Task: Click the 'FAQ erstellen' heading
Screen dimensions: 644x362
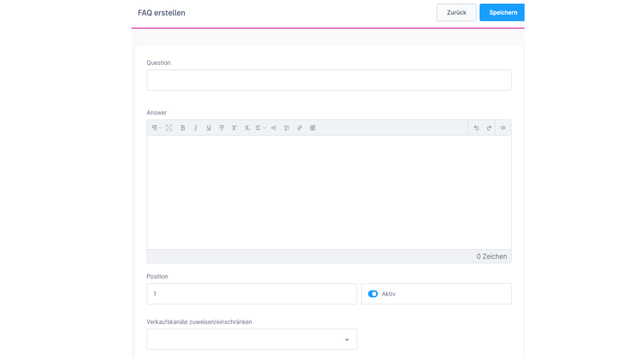Action: pyautogui.click(x=162, y=13)
